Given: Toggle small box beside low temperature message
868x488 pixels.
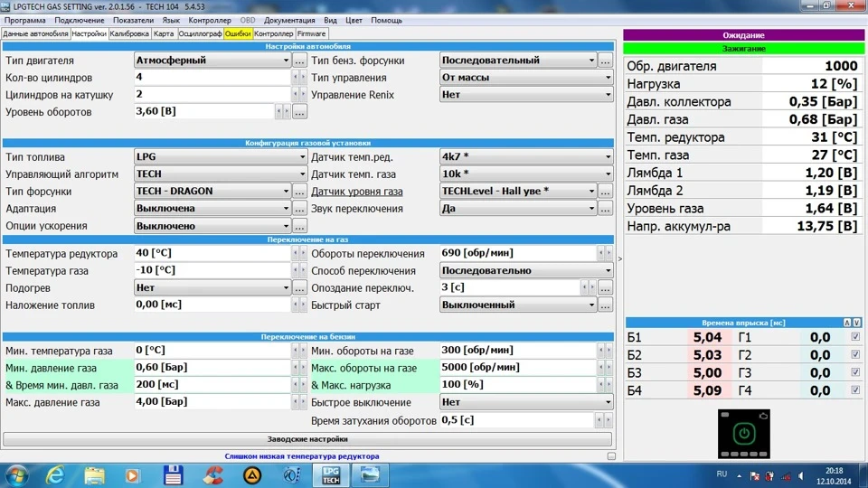Looking at the screenshot, I should point(611,456).
